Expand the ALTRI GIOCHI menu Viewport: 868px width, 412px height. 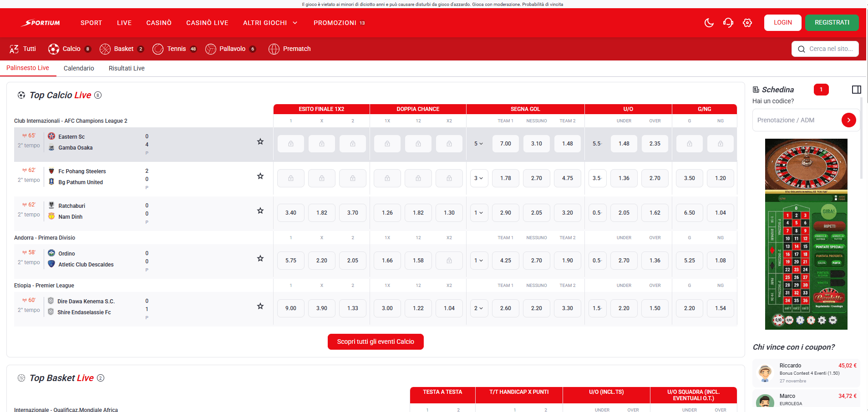click(269, 23)
